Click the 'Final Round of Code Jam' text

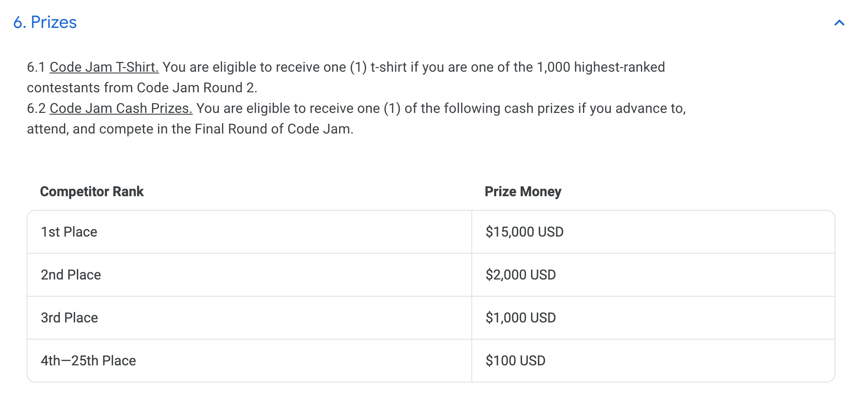(x=274, y=129)
